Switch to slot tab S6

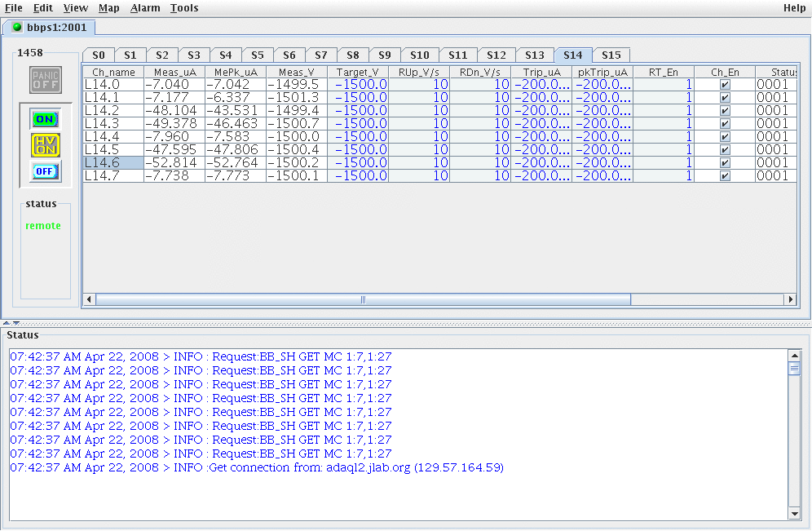pyautogui.click(x=289, y=55)
